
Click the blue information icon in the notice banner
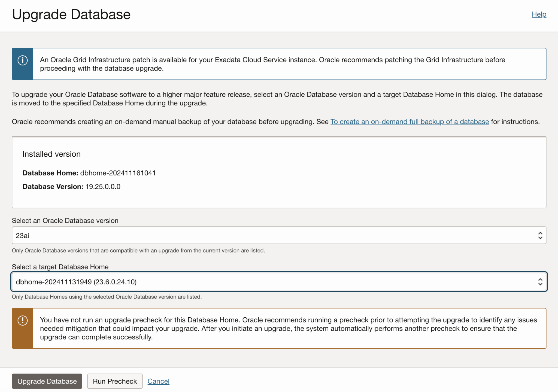click(23, 61)
